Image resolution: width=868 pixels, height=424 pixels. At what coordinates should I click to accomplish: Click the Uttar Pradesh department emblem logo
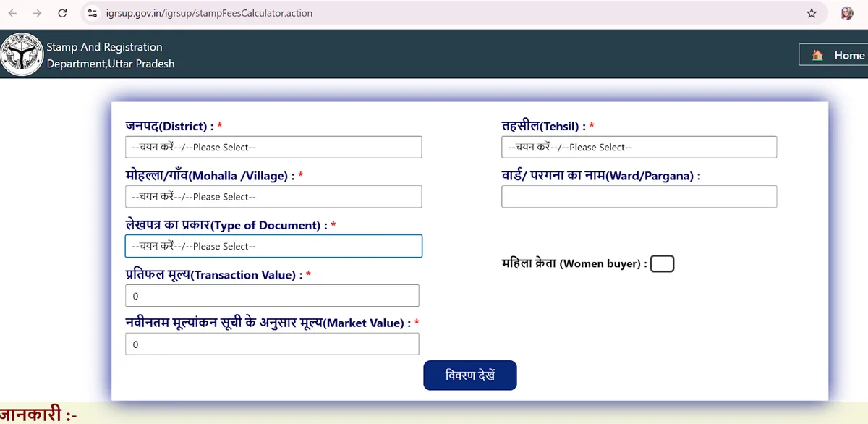coord(22,54)
